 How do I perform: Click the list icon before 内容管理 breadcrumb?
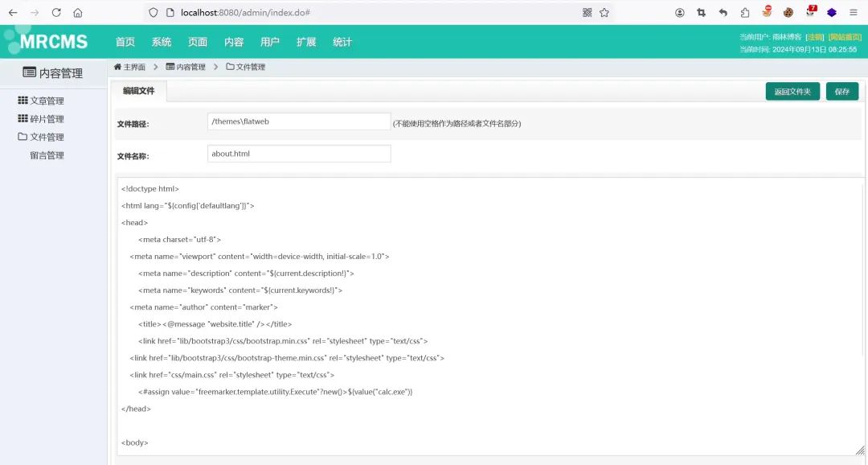click(170, 67)
